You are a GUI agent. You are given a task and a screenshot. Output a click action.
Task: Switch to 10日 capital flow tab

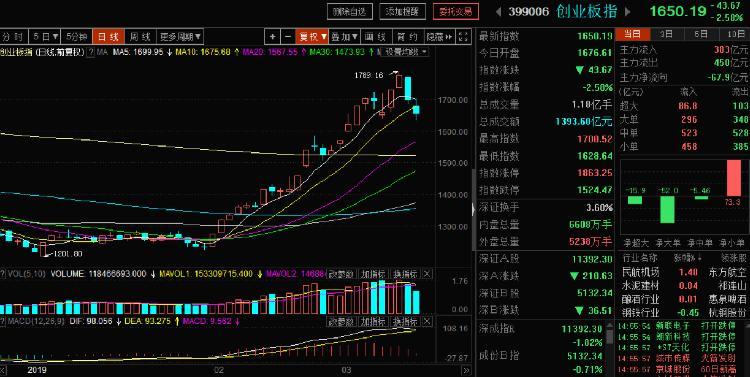(735, 34)
